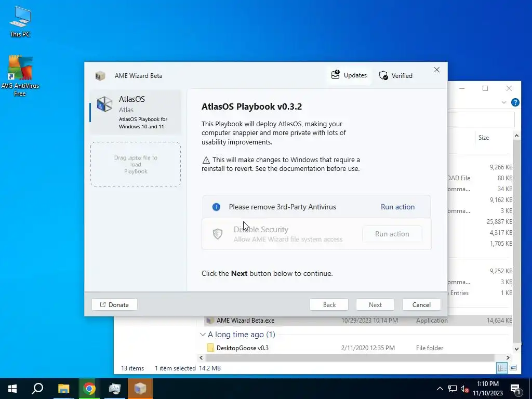Open the monitor app icon on taskbar
The width and height of the screenshot is (532, 399).
[x=115, y=389]
